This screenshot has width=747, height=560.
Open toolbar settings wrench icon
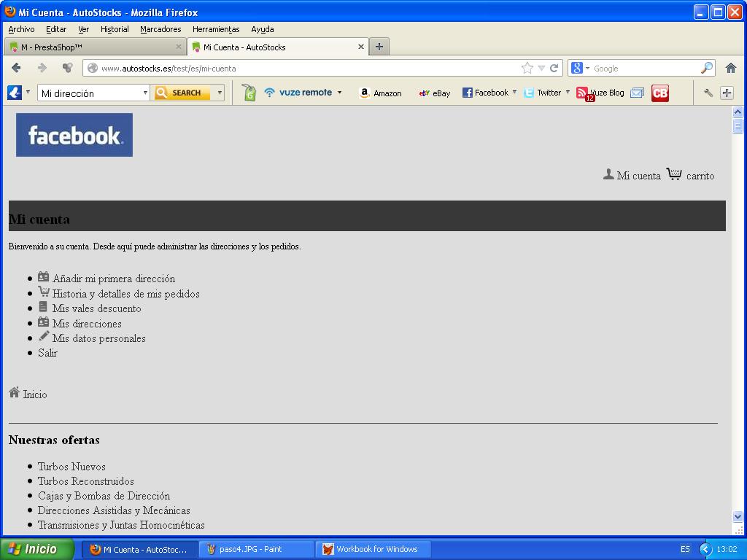coord(708,93)
